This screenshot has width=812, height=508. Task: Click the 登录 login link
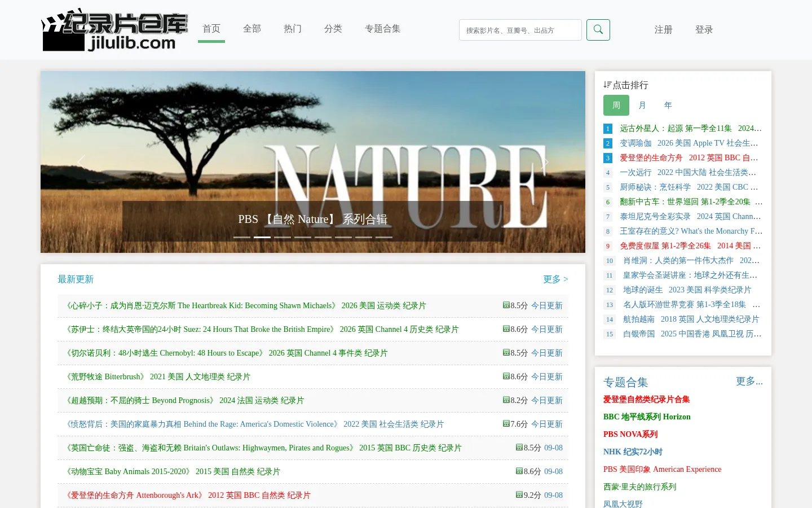pyautogui.click(x=704, y=30)
